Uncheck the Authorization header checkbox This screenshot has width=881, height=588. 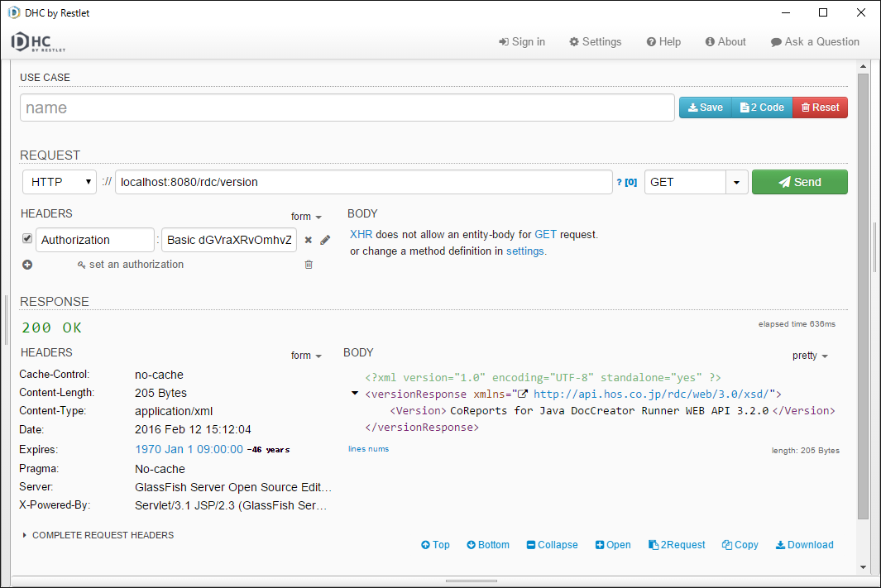coord(27,239)
